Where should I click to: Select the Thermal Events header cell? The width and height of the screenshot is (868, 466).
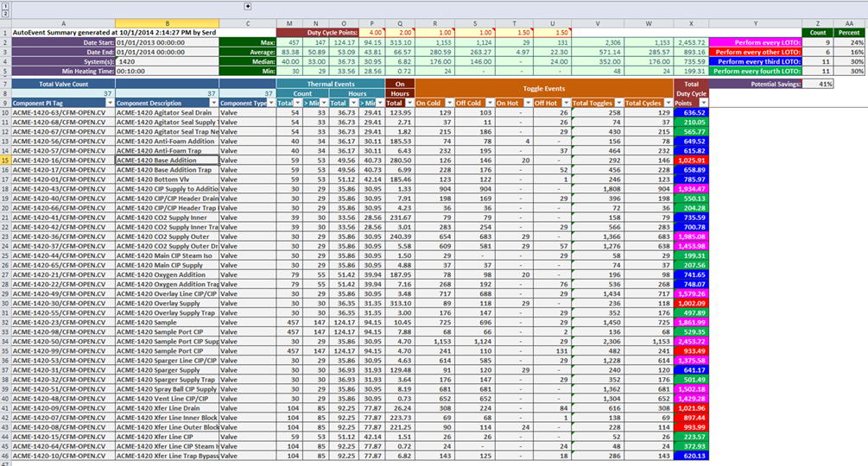pyautogui.click(x=331, y=84)
